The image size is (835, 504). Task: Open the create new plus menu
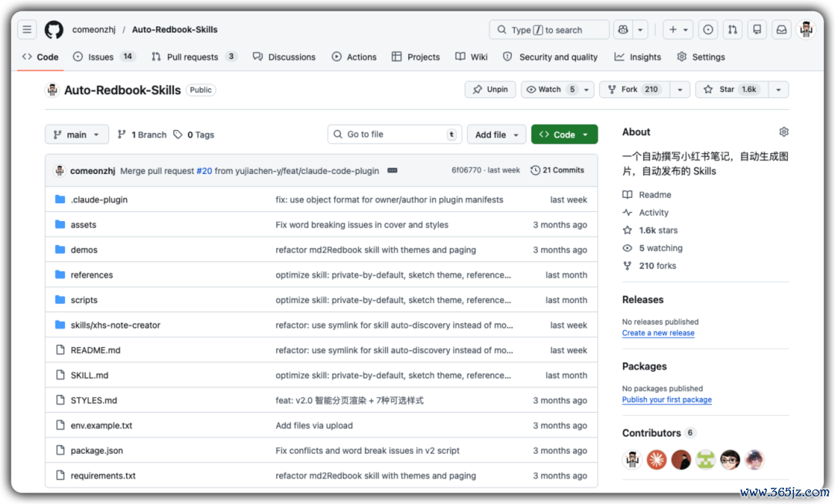678,30
